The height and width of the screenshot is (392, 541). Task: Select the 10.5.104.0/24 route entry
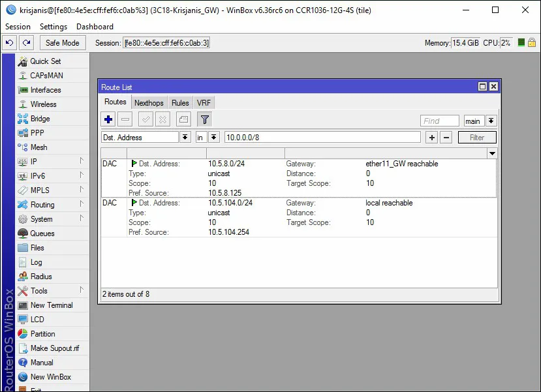click(x=230, y=203)
